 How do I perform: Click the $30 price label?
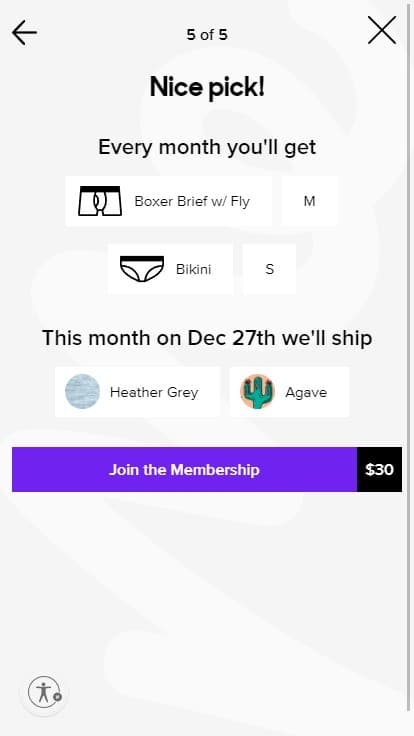tap(379, 469)
